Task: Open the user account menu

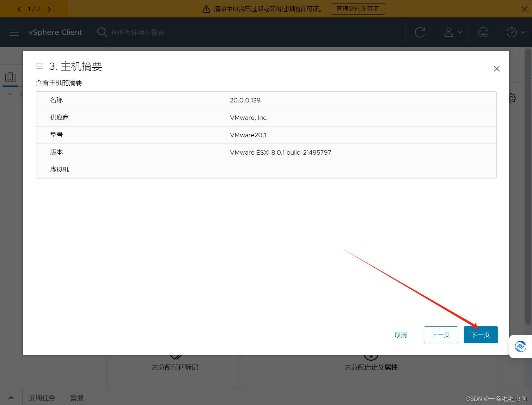Action: pos(453,32)
